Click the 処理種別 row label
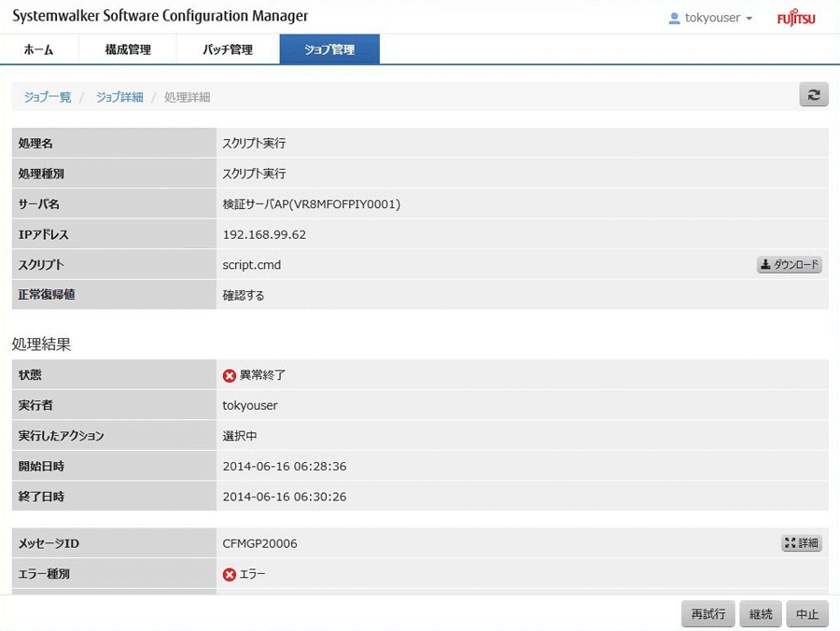The image size is (840, 631). click(x=41, y=175)
